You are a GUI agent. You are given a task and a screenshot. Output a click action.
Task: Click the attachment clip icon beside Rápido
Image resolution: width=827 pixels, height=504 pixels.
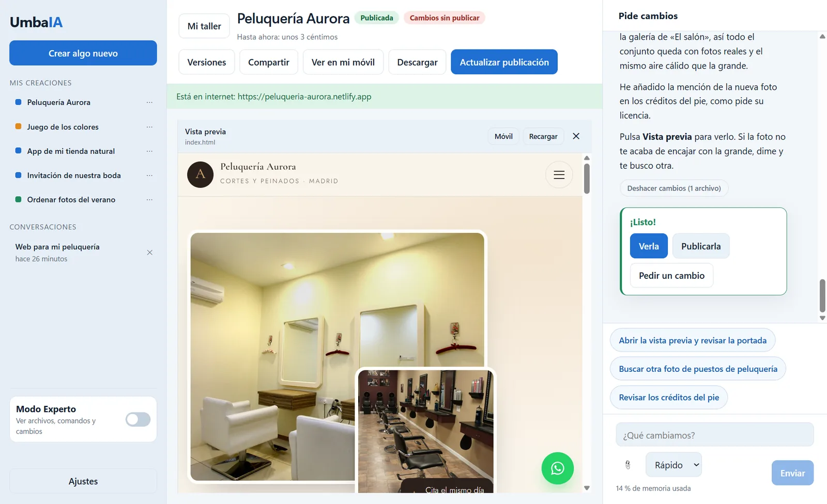point(627,465)
